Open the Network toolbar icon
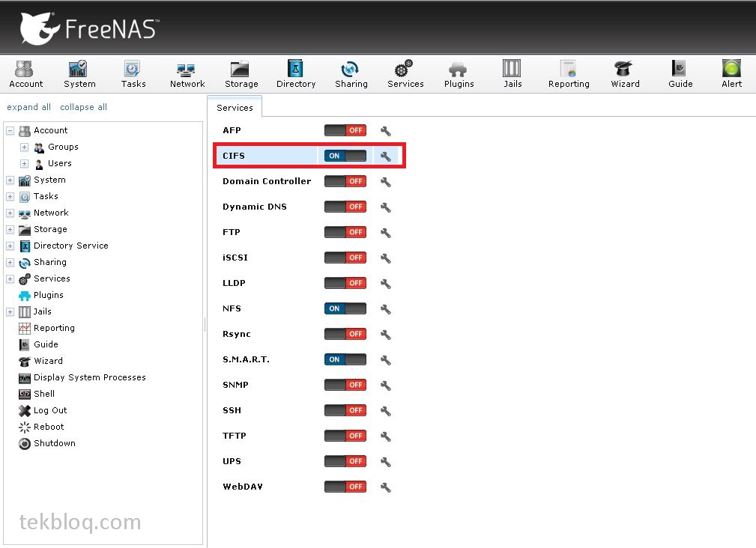 click(x=187, y=73)
